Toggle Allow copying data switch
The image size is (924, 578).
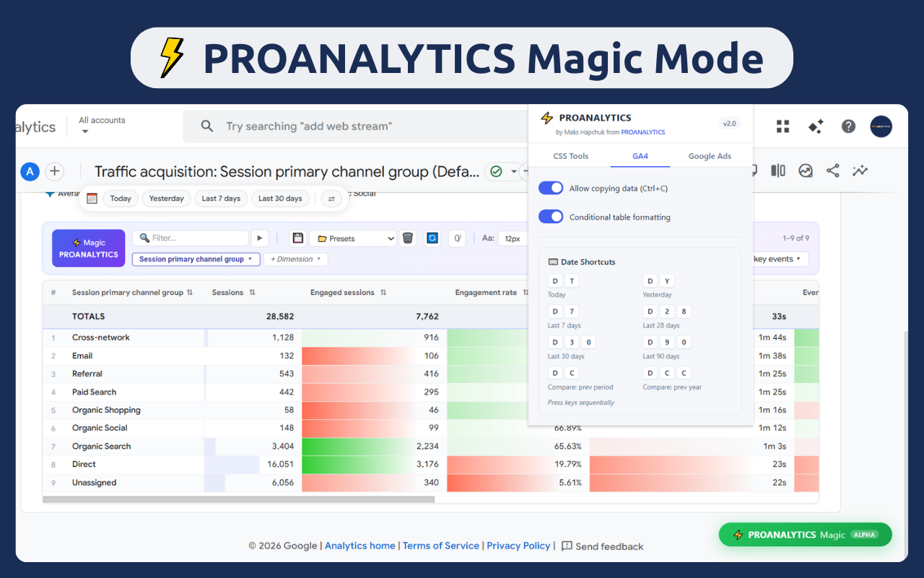551,188
